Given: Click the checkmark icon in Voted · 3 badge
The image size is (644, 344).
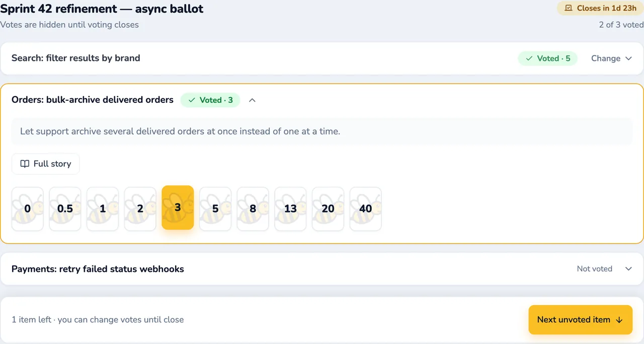Looking at the screenshot, I should pos(192,100).
